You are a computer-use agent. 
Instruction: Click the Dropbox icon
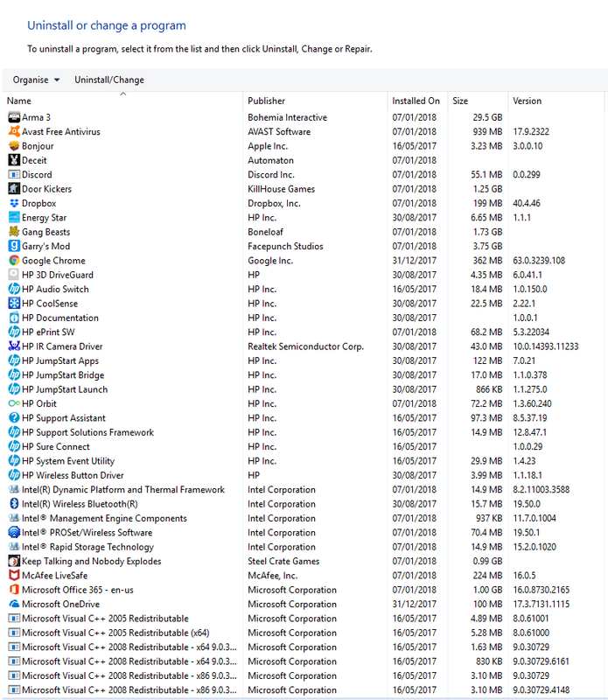(14, 203)
